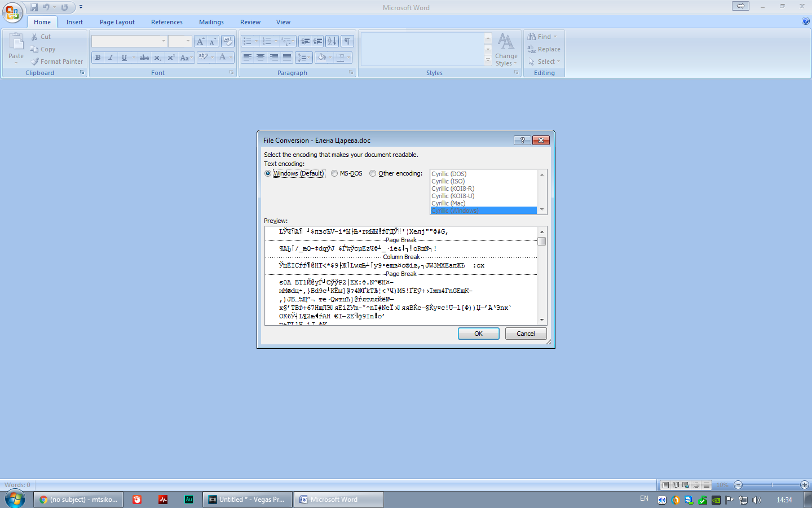Apply Subscript formatting
The image size is (812, 508).
tap(158, 58)
